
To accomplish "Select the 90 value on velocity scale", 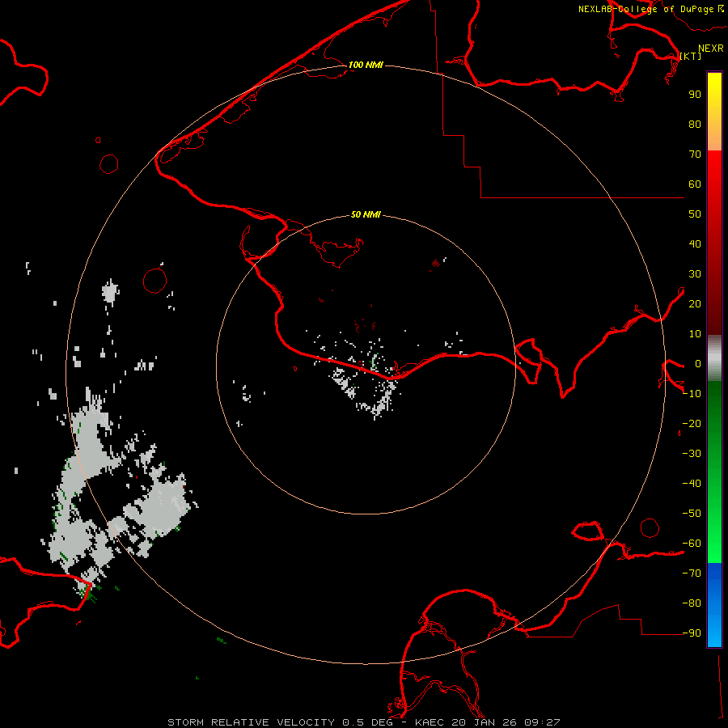I will (x=695, y=95).
